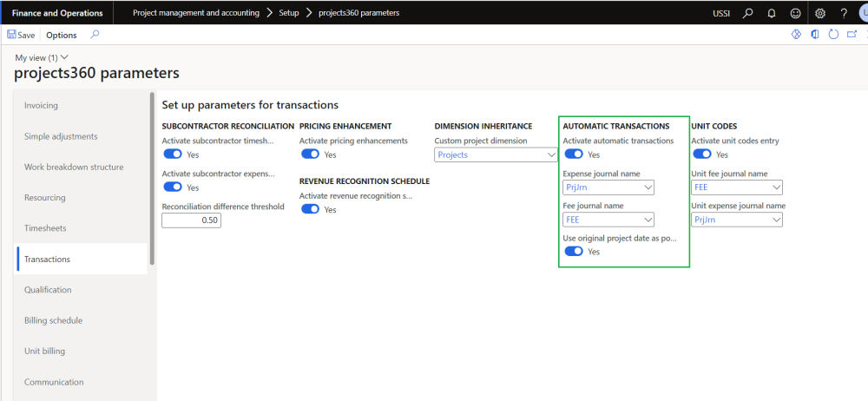Switch to the Timesheets tab
Screen dimensions: 868x401
[x=45, y=228]
